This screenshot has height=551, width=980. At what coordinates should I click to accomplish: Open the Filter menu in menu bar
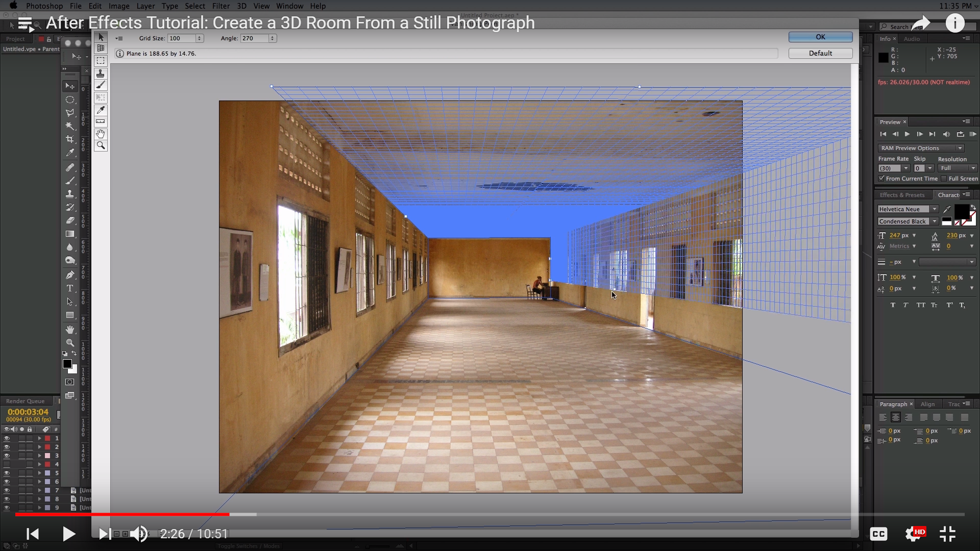pos(220,6)
